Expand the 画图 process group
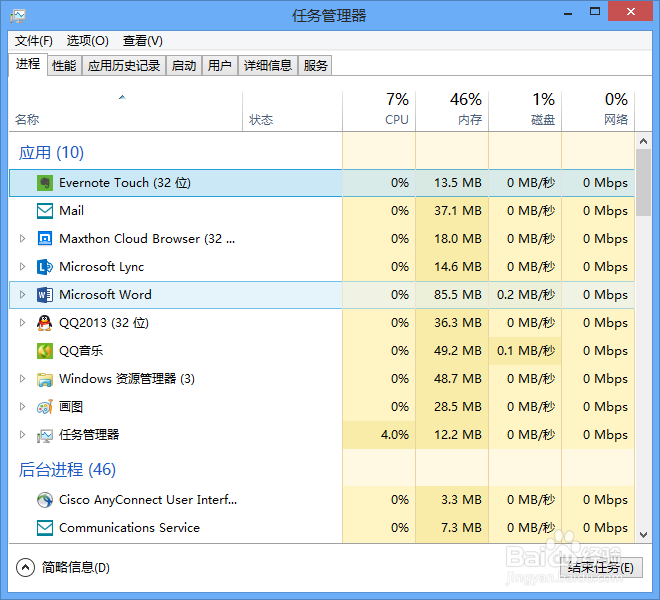 point(23,407)
